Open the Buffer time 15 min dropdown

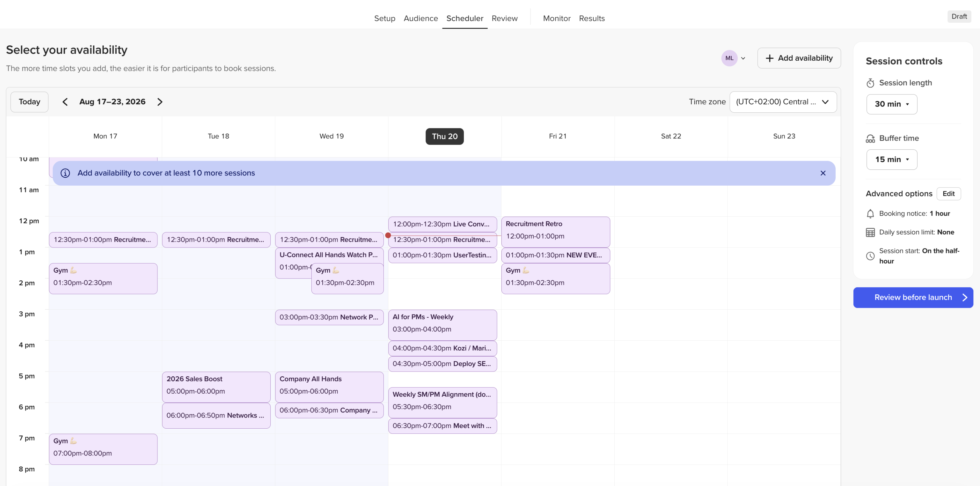point(891,160)
